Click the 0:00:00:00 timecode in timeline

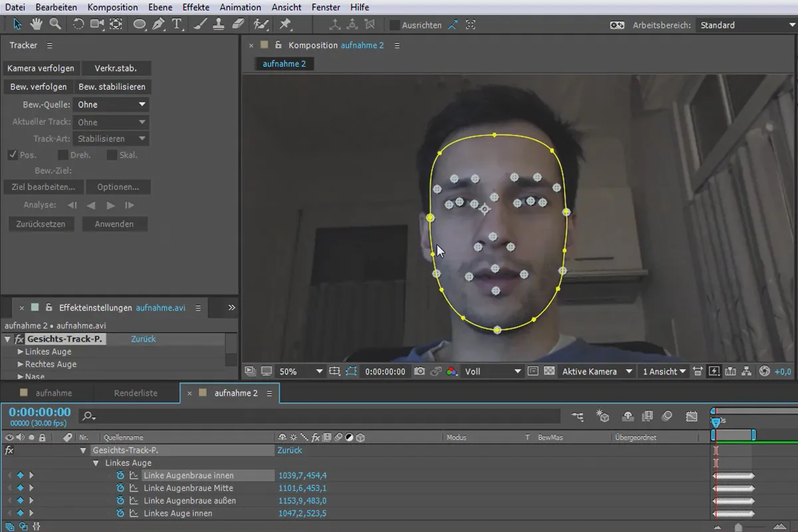pyautogui.click(x=39, y=412)
